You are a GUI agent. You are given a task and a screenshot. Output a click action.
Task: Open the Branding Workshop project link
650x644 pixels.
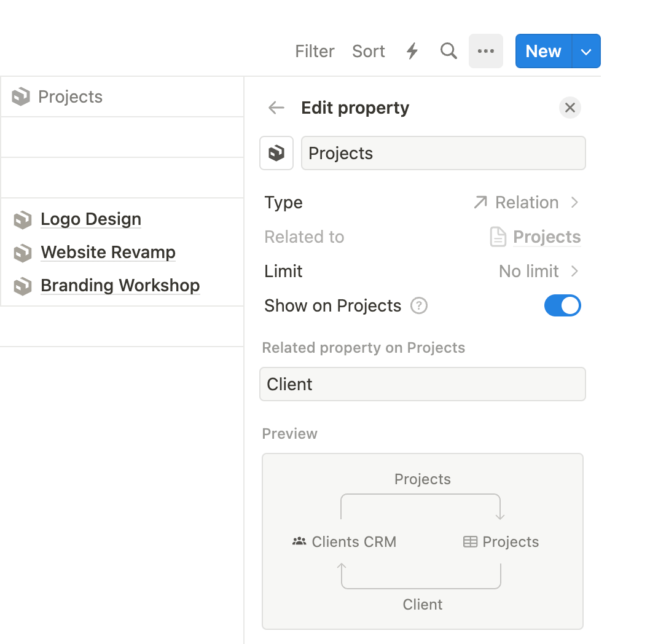click(120, 286)
